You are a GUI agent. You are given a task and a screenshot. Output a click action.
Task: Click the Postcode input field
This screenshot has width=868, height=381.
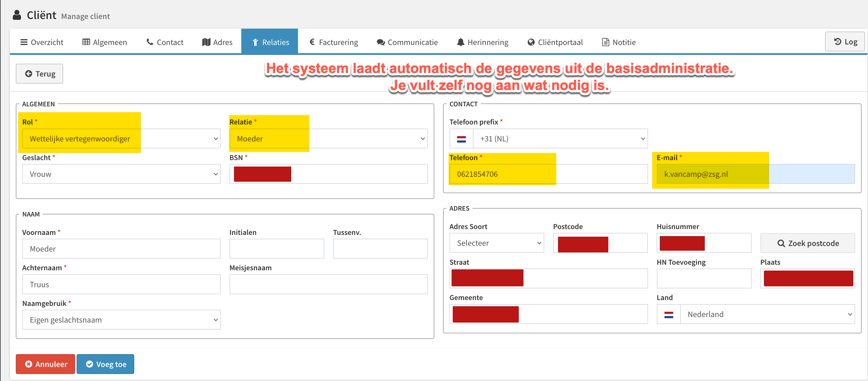click(600, 243)
